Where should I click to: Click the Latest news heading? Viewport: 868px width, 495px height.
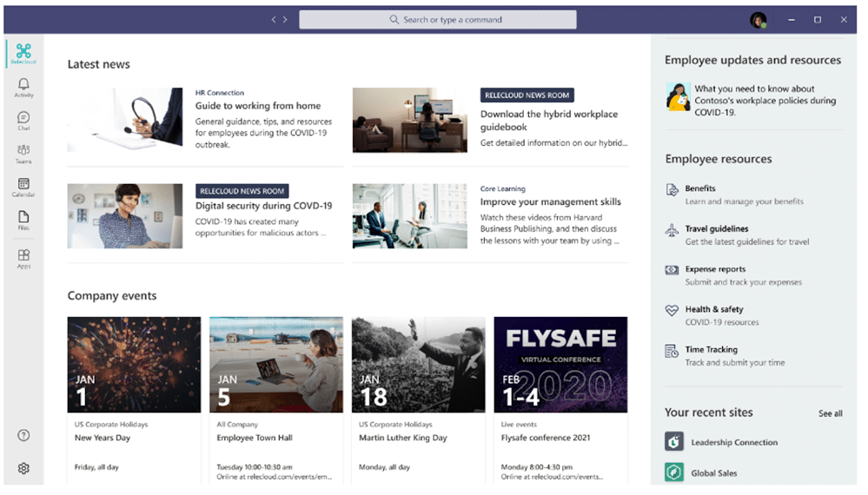coord(98,64)
